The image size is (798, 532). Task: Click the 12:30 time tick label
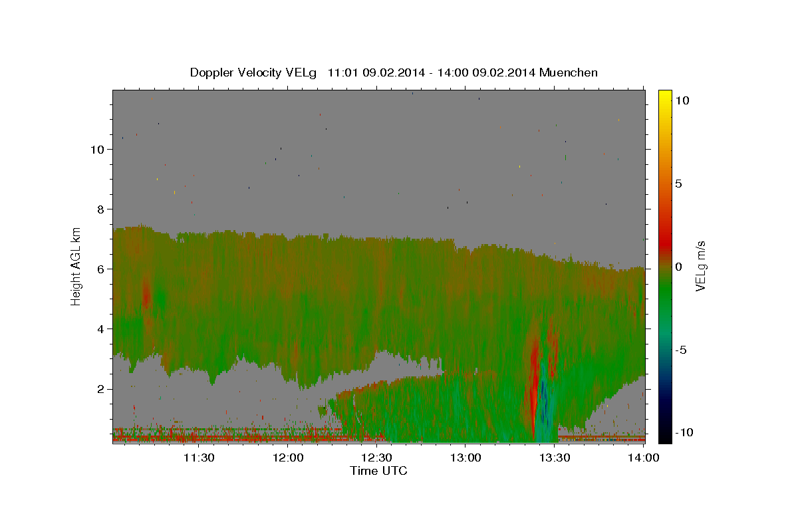click(x=377, y=458)
